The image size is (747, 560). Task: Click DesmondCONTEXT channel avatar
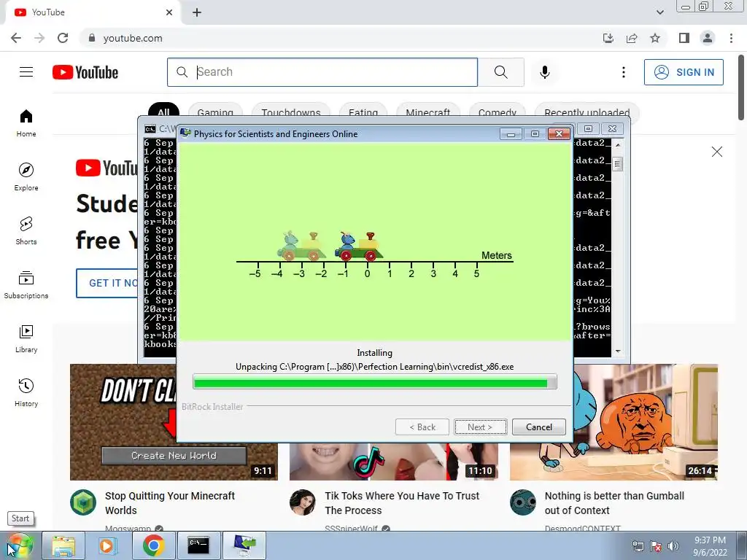(523, 502)
